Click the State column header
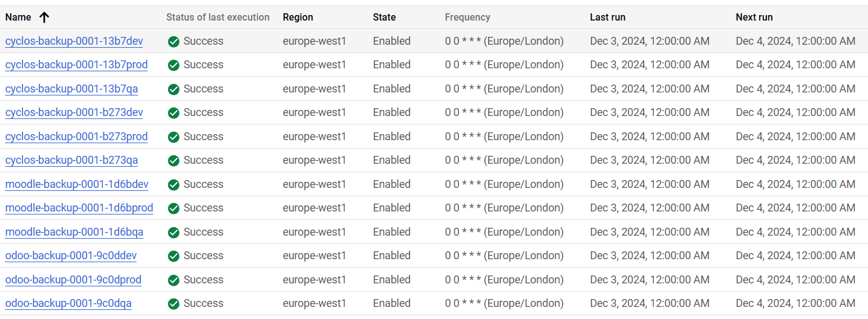 click(385, 18)
